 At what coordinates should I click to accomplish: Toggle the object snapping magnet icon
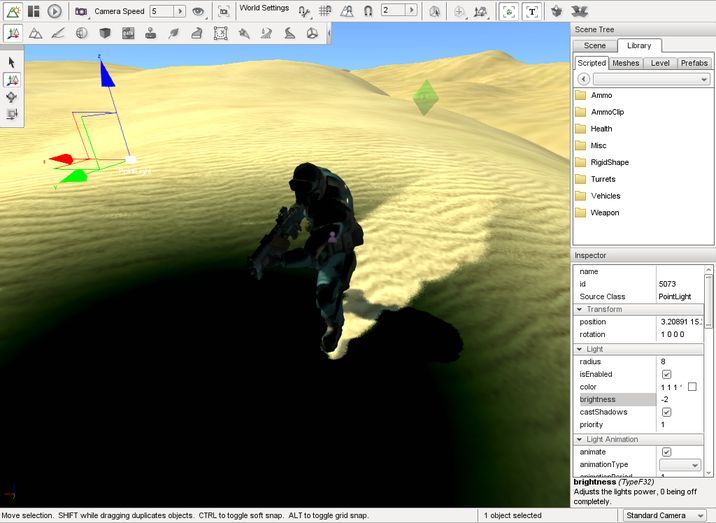click(367, 11)
